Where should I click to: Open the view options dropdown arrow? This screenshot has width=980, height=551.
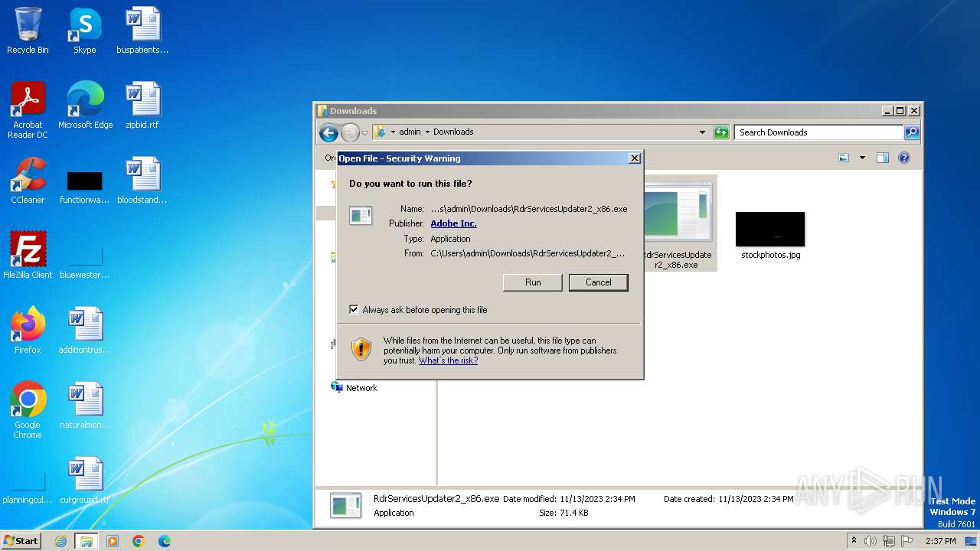click(862, 158)
